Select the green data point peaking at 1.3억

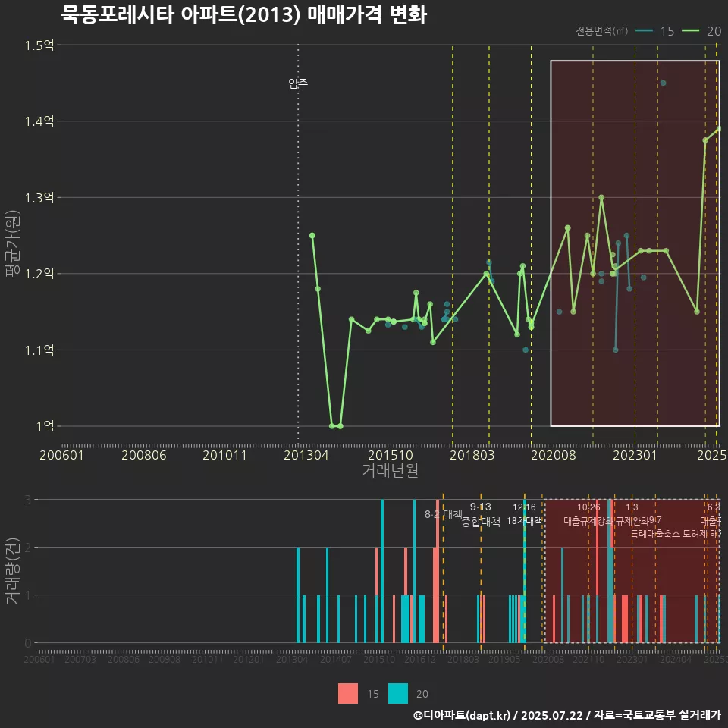[x=601, y=197]
